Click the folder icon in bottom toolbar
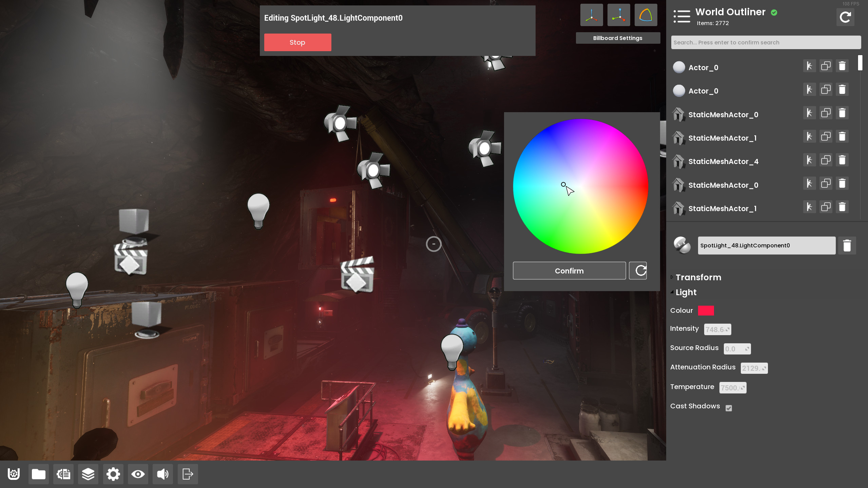868x488 pixels. pos(38,474)
